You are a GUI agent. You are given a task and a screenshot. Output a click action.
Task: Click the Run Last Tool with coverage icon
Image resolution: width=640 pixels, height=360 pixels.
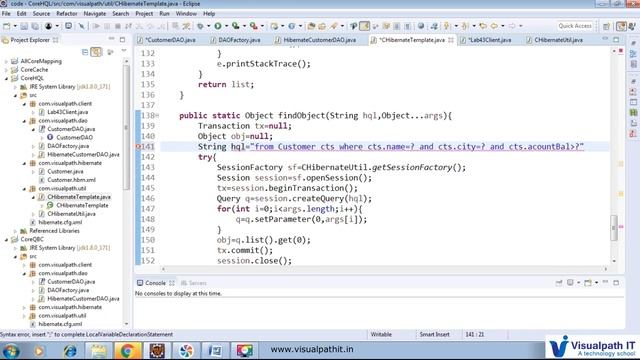(236, 26)
